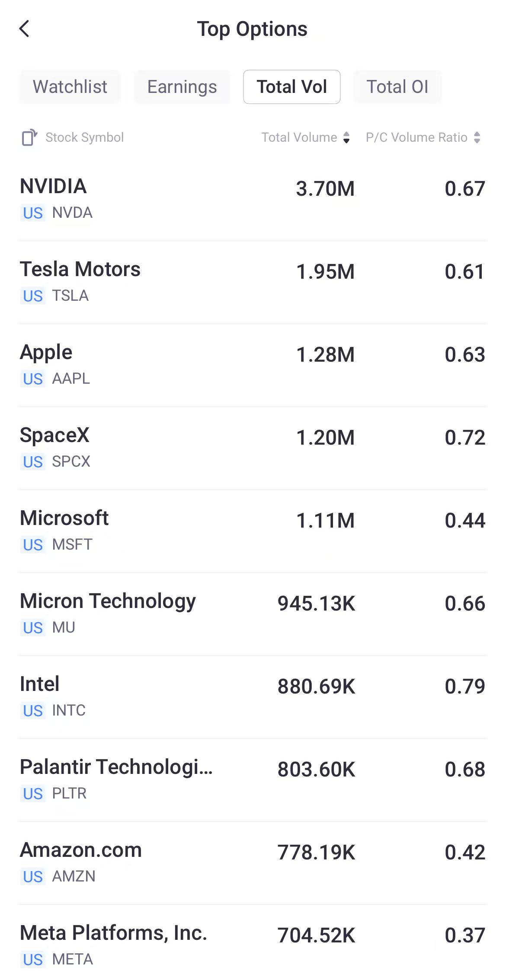Tap the rotate layout icon beside Stock Symbol
Screen dimensions: 506x980
[29, 137]
